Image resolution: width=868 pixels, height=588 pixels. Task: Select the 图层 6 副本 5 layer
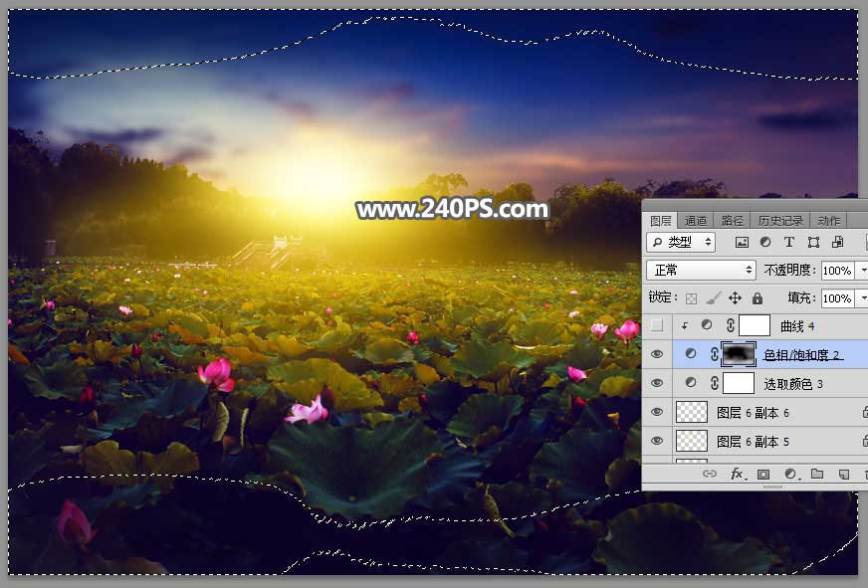pos(786,441)
